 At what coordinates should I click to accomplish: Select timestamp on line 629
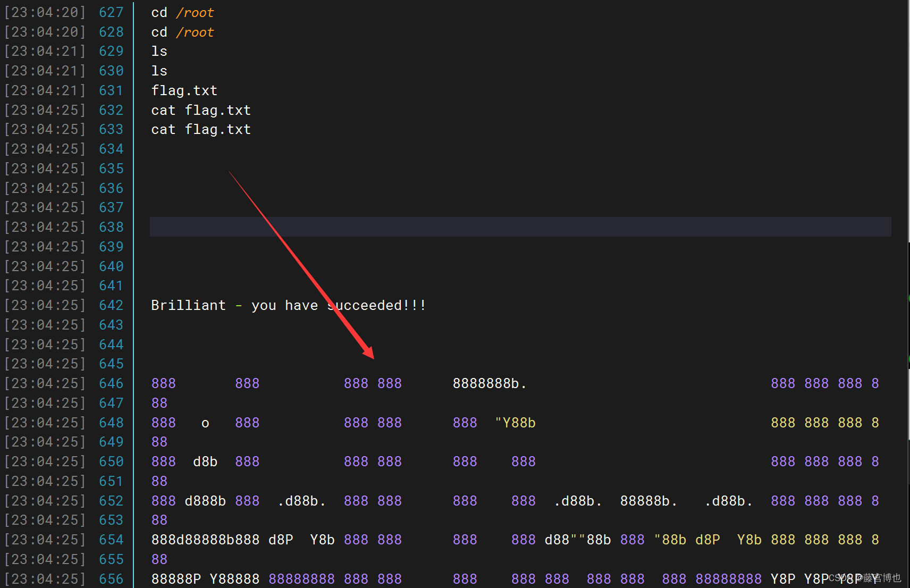45,51
